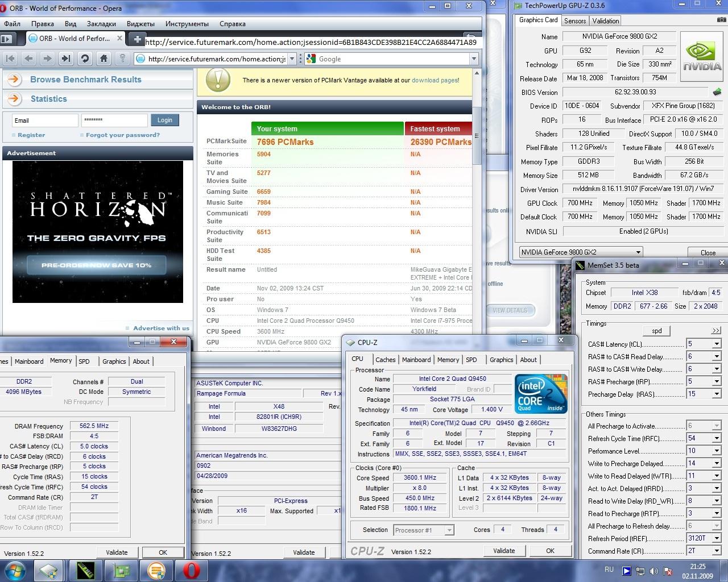728x582 pixels.
Task: Switch to the Caches tab in CPU-Z
Action: click(385, 360)
